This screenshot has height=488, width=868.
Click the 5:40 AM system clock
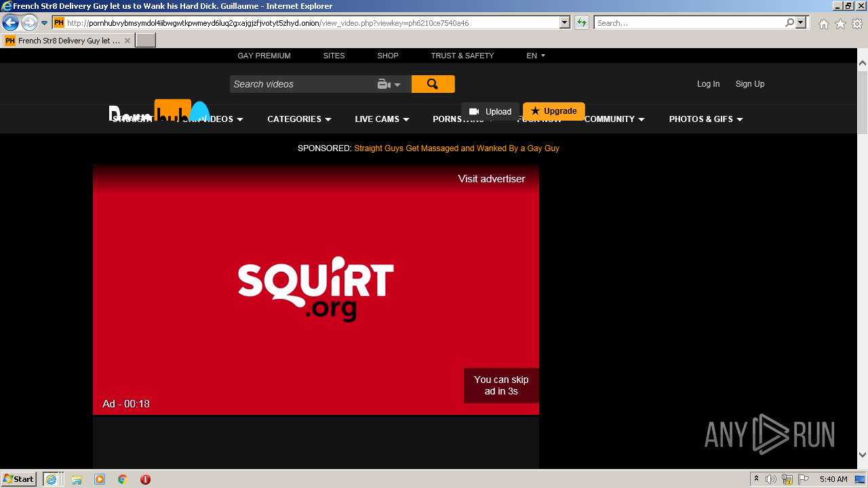pyautogui.click(x=833, y=479)
